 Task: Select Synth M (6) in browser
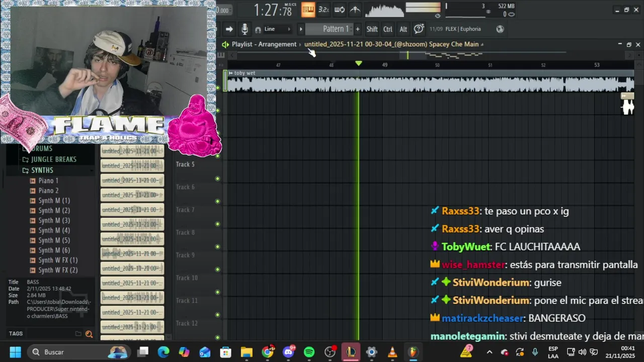tap(54, 250)
